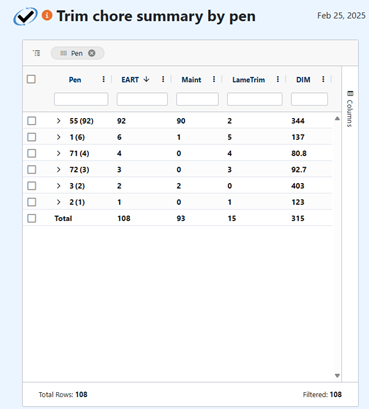Tick the select-all header checkbox
369x409 pixels.
[x=31, y=79]
